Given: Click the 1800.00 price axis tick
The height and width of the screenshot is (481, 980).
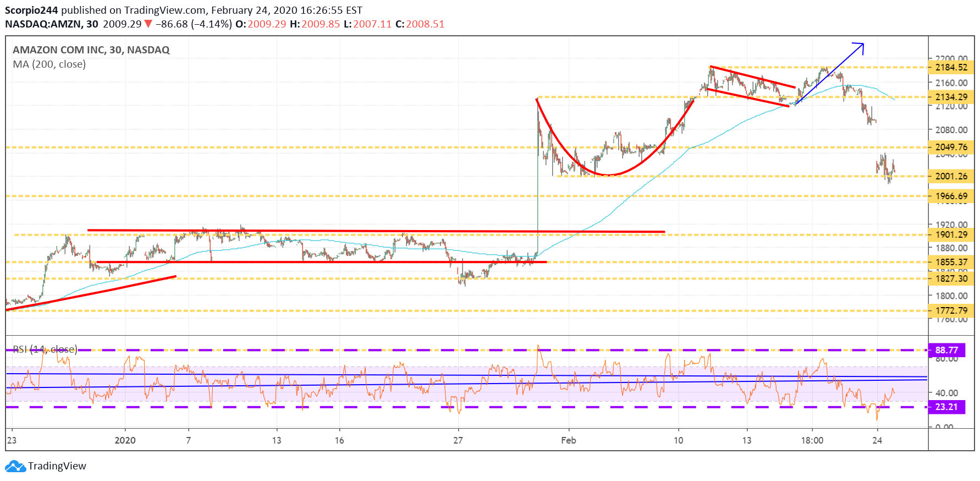Looking at the screenshot, I should [x=951, y=296].
